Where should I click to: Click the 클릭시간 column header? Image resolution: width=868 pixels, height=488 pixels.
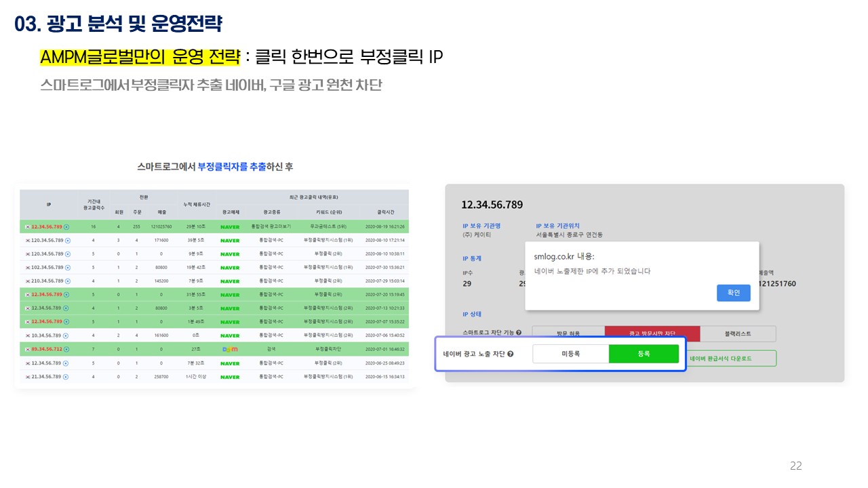384,212
